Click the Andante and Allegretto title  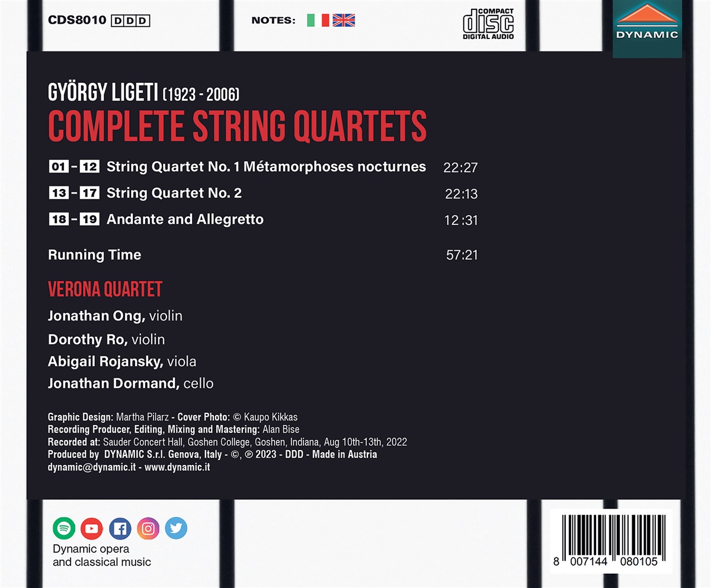[185, 220]
